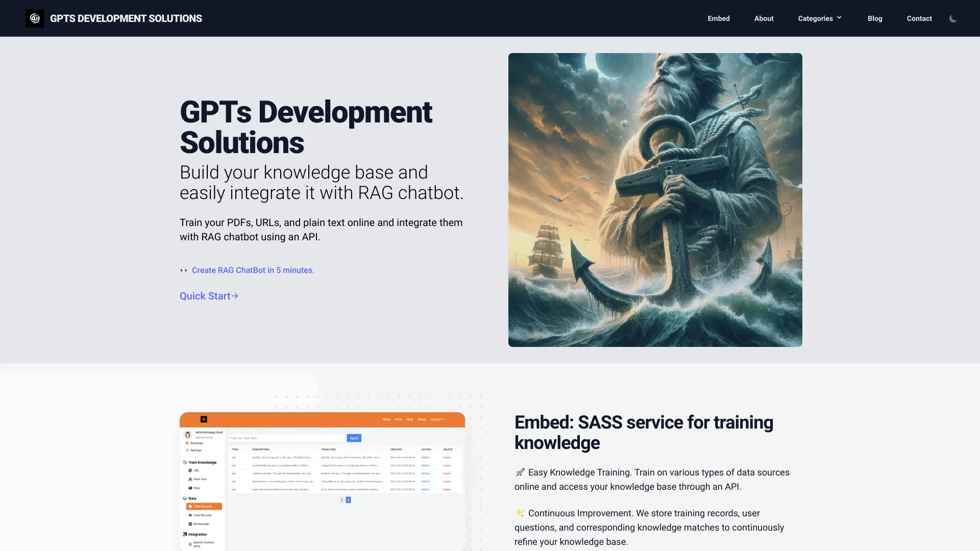Click the 'Filter by Train Item' input field
This screenshot has width=980, height=551.
[x=286, y=438]
